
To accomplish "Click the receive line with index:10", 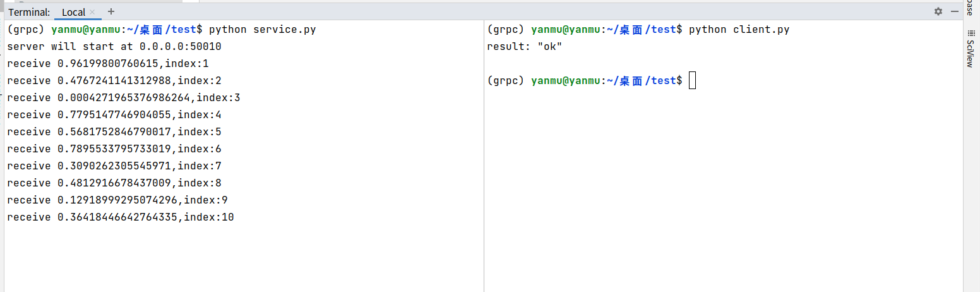I will pos(121,217).
